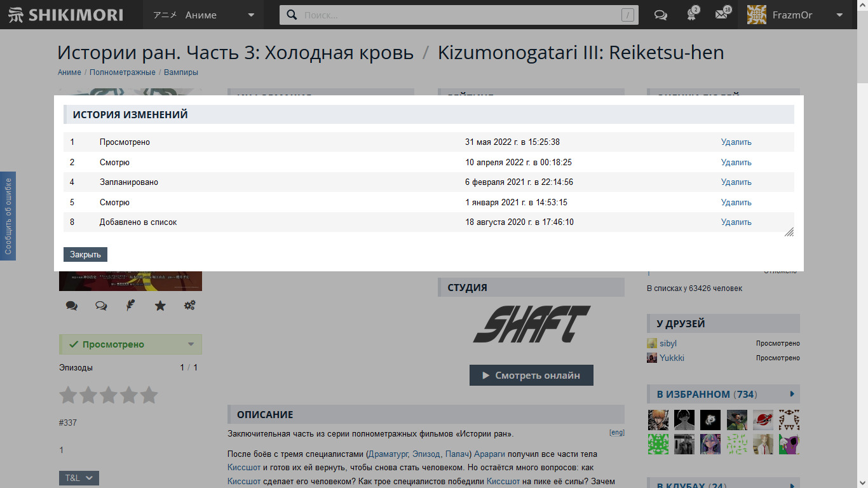Delete the Добавлено в список history entry

tap(736, 222)
